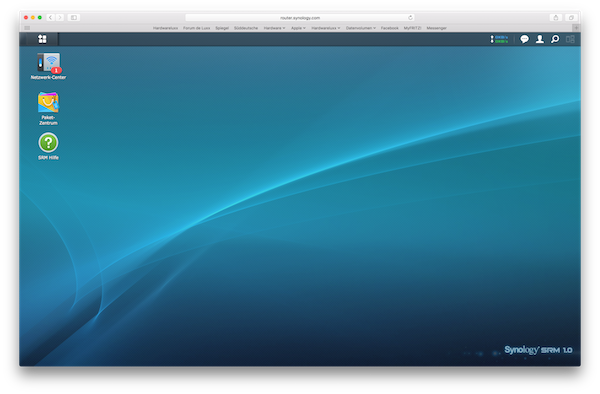Image resolution: width=600 pixels, height=394 pixels.
Task: Open the Facebook bookmark
Action: pos(390,28)
